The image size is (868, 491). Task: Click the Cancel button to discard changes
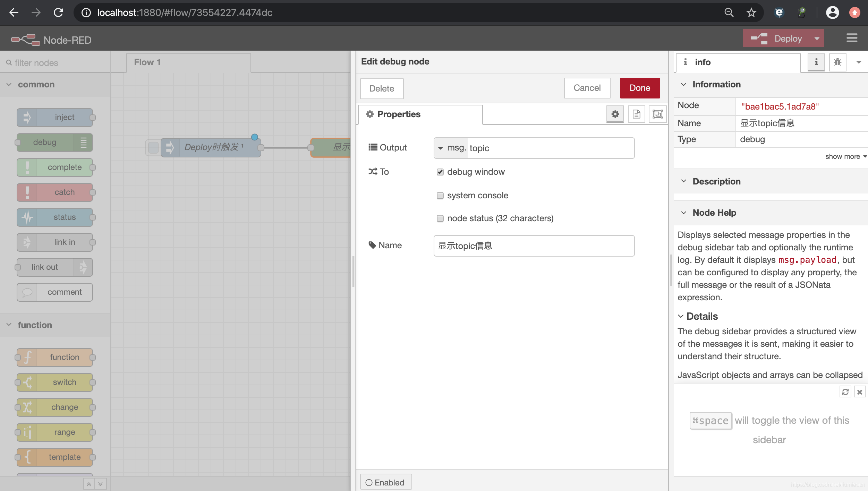click(587, 88)
